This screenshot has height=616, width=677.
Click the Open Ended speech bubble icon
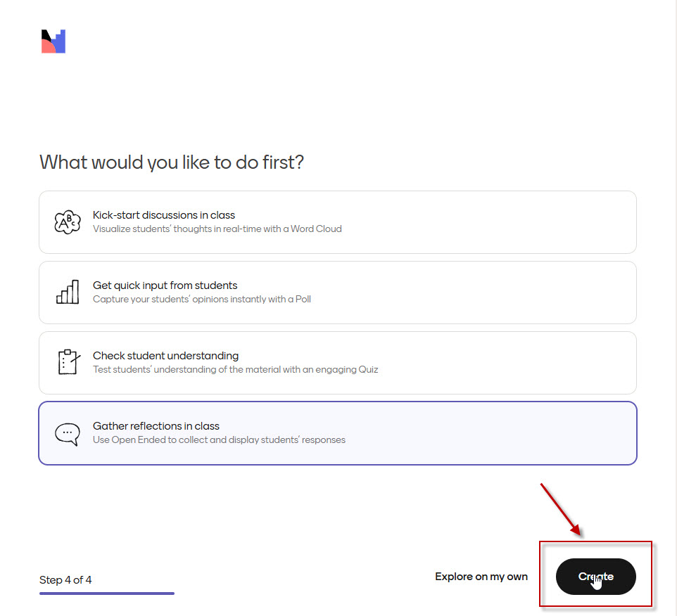click(x=68, y=433)
